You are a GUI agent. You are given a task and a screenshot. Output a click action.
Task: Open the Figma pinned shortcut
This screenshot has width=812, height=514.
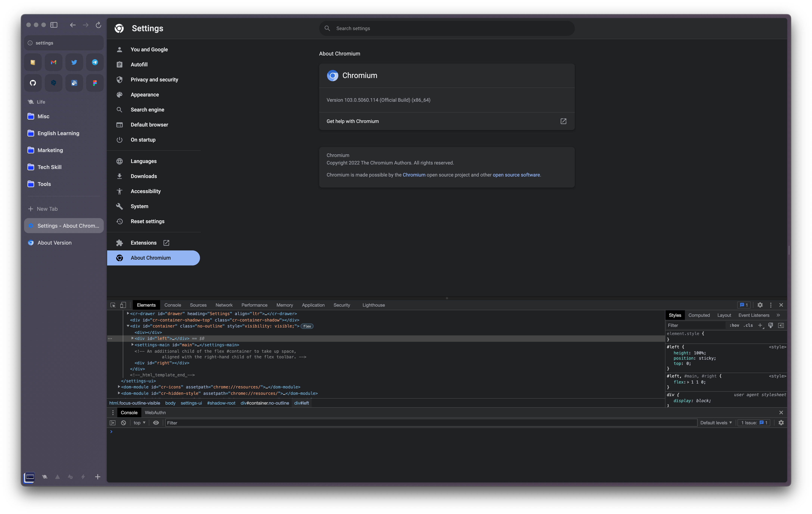pos(95,83)
